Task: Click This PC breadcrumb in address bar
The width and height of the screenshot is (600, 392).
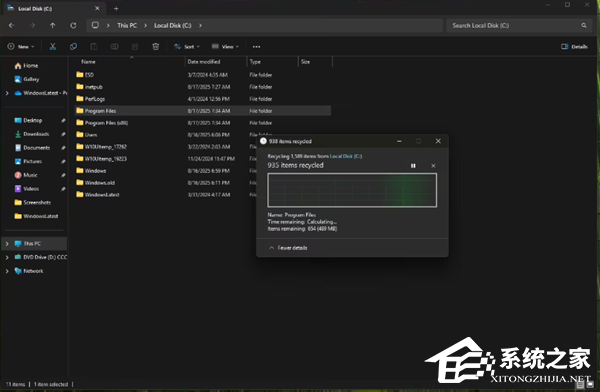Action: click(x=127, y=25)
